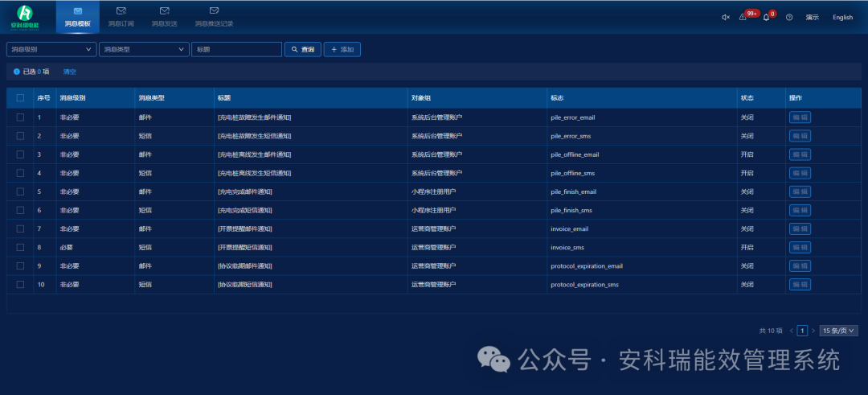Open the notification bell icon
The image size is (868, 395).
766,17
